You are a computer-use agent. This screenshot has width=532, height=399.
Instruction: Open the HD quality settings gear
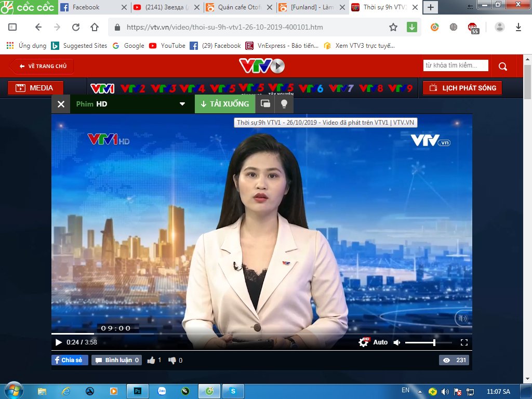pos(364,342)
